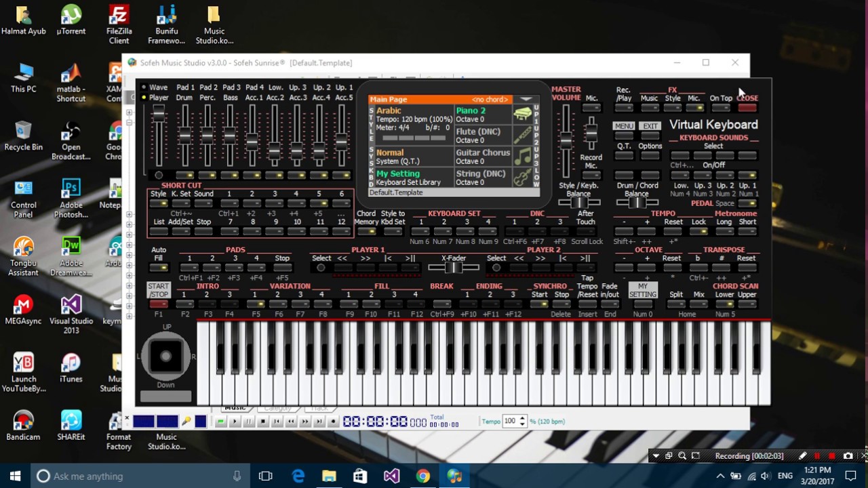Viewport: 868px width, 488px height.
Task: Adjust the Pad 1 Drum fader
Action: point(184,136)
